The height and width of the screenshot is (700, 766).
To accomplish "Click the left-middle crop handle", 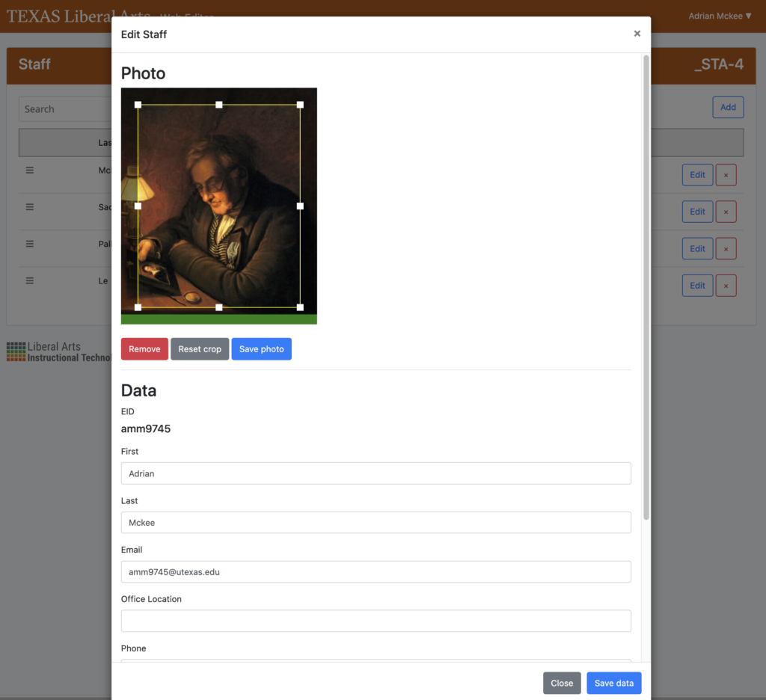I will pos(138,206).
